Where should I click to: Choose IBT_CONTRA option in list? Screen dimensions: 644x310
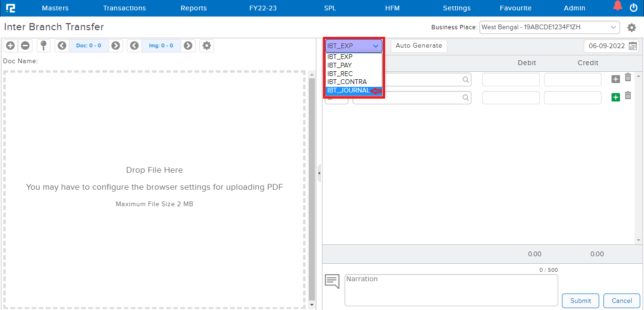[x=347, y=82]
